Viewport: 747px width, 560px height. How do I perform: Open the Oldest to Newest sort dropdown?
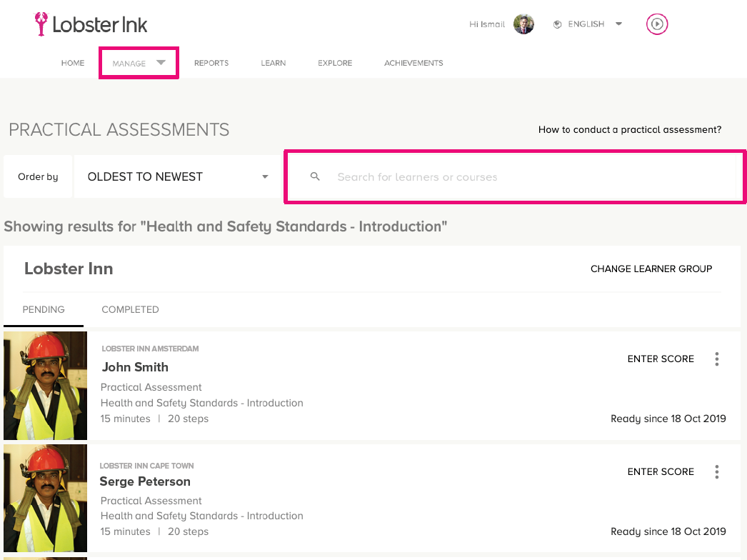pyautogui.click(x=178, y=176)
